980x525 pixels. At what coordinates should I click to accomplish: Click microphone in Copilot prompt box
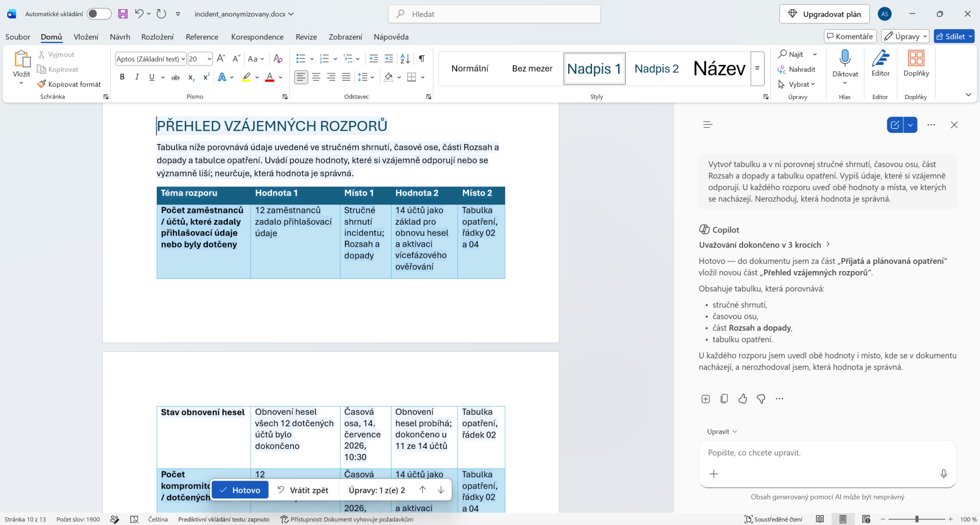944,474
